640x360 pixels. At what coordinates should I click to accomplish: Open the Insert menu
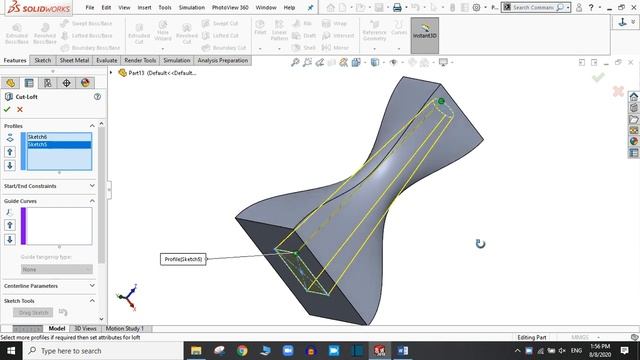point(144,7)
